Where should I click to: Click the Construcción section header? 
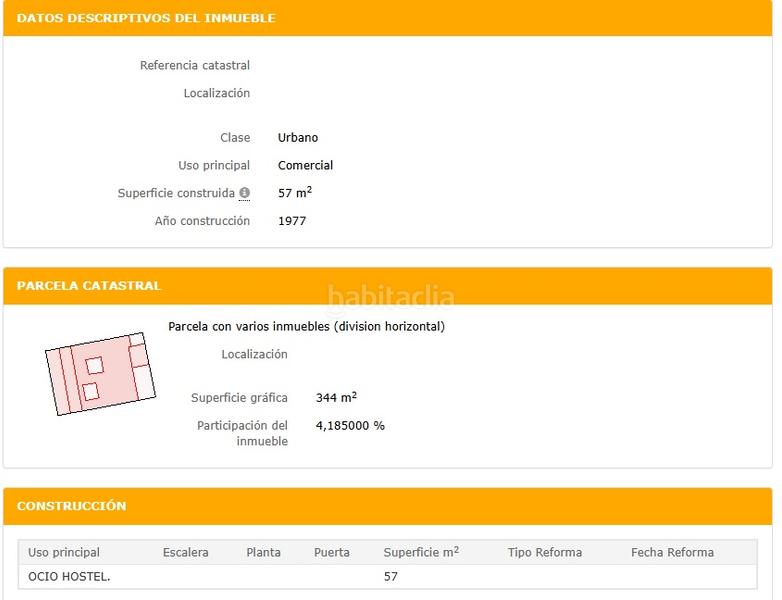[x=72, y=506]
